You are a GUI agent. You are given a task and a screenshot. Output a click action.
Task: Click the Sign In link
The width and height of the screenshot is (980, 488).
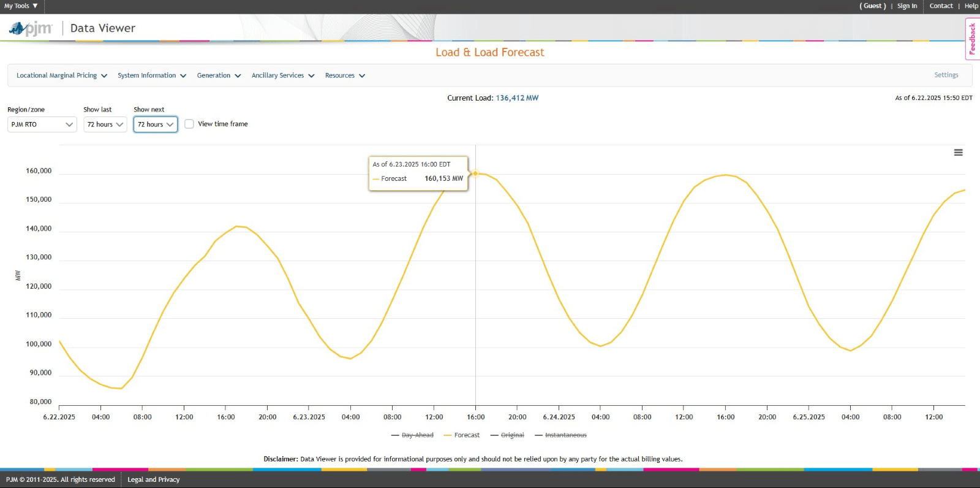[907, 6]
